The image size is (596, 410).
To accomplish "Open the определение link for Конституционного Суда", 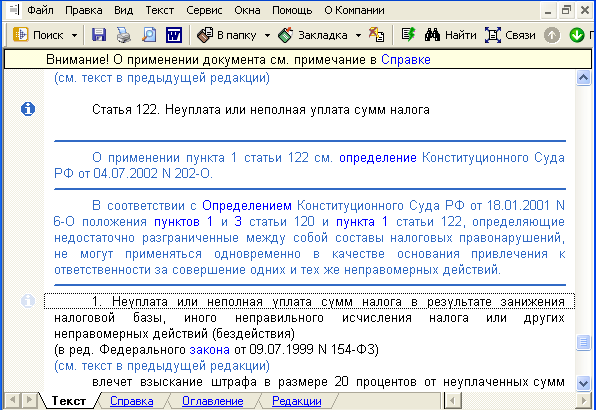I will coord(378,157).
